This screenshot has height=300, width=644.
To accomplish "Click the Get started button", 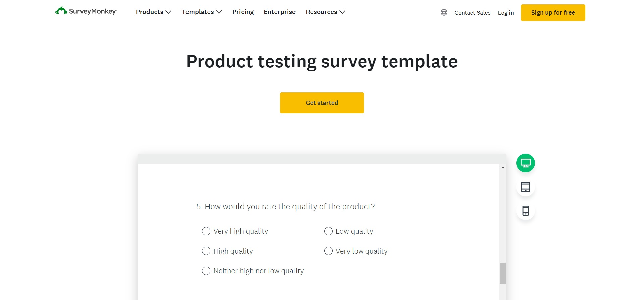I will (x=322, y=103).
